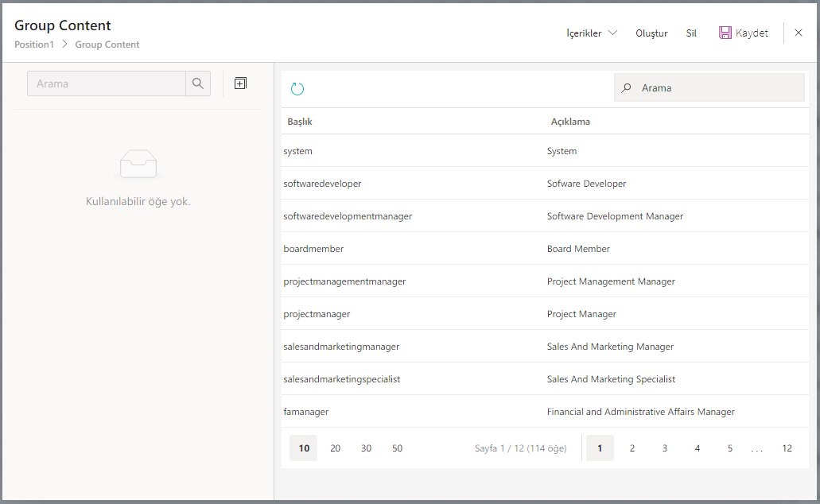Select the boardmember row
This screenshot has width=820, height=504.
(x=313, y=249)
